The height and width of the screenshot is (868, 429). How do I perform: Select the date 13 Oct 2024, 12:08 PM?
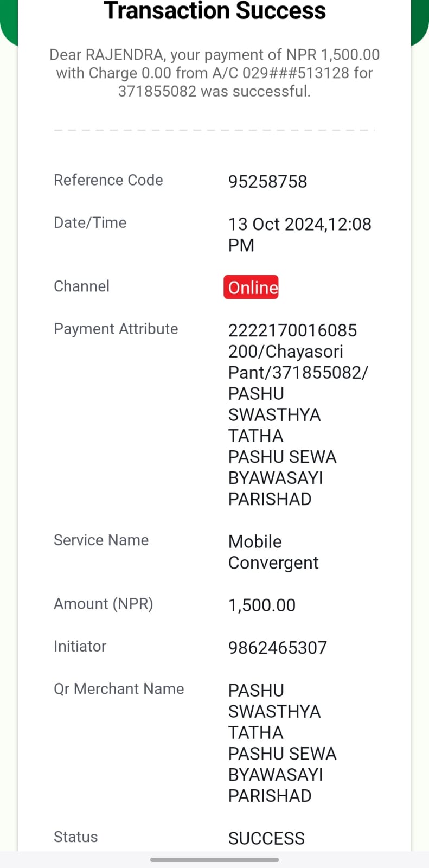(299, 234)
